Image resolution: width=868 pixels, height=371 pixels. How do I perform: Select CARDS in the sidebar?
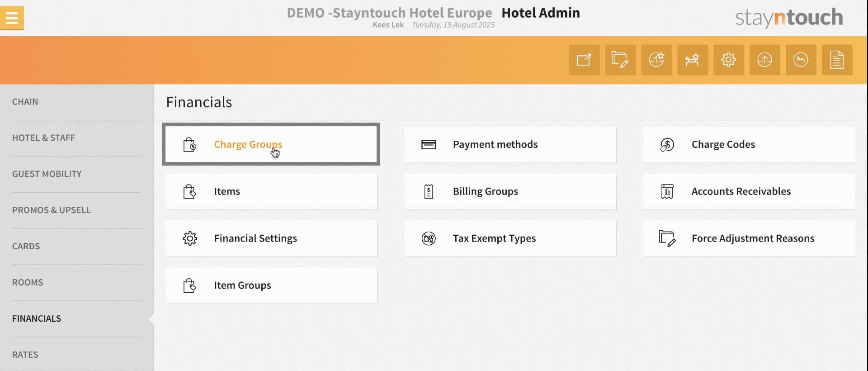tap(26, 247)
